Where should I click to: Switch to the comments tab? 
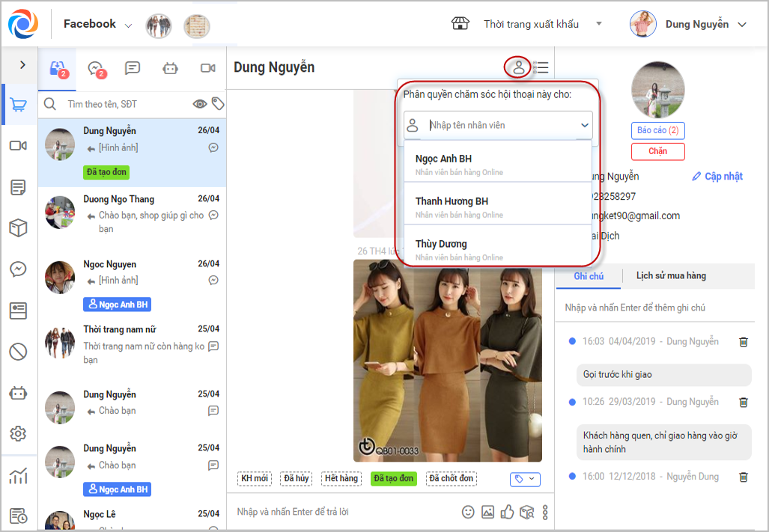pos(133,68)
